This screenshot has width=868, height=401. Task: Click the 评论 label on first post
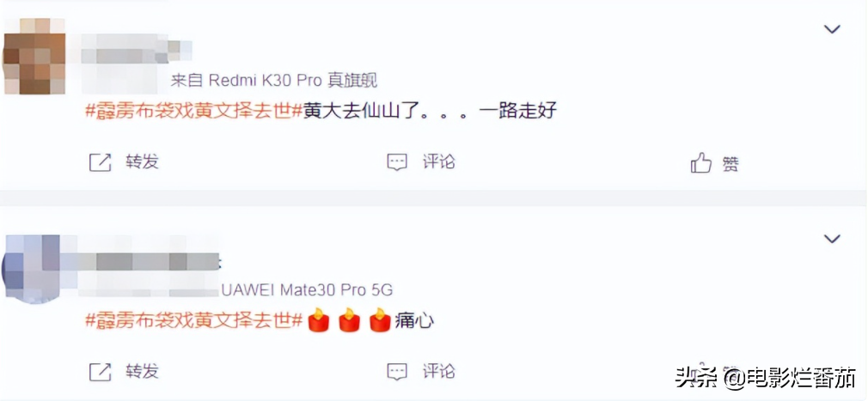(x=439, y=162)
